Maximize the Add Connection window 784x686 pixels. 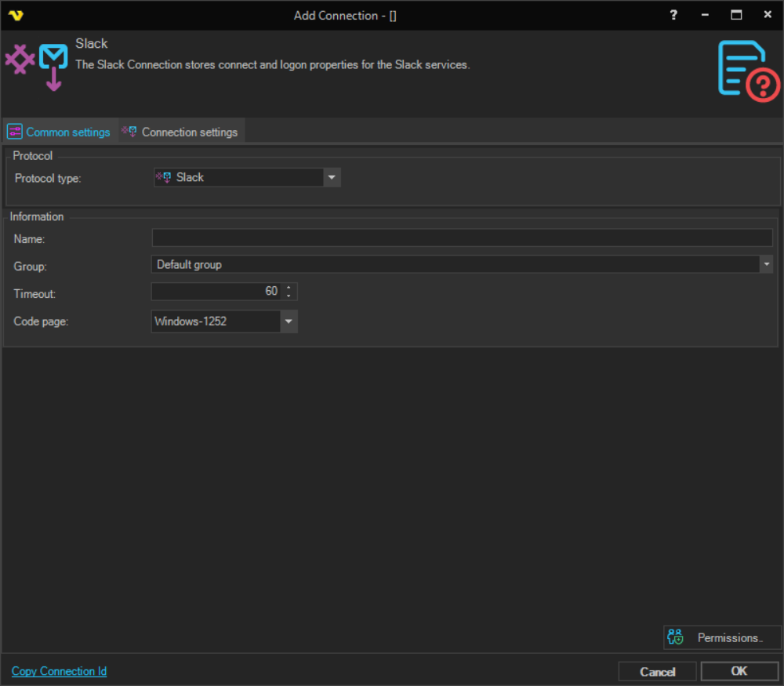[x=736, y=15]
